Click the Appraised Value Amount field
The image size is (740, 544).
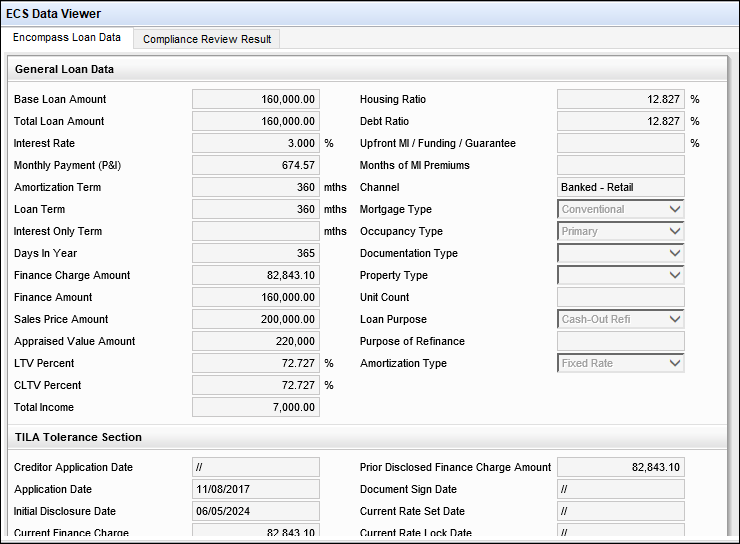256,341
